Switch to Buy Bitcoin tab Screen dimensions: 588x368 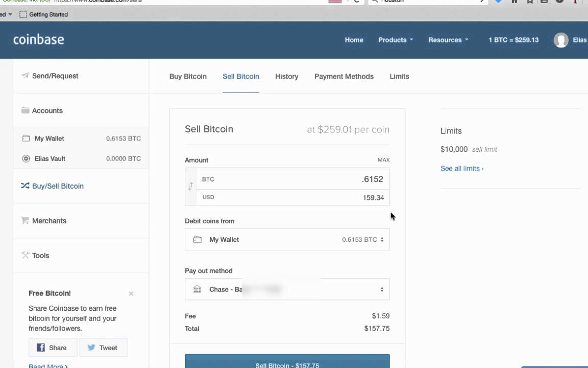click(x=188, y=76)
